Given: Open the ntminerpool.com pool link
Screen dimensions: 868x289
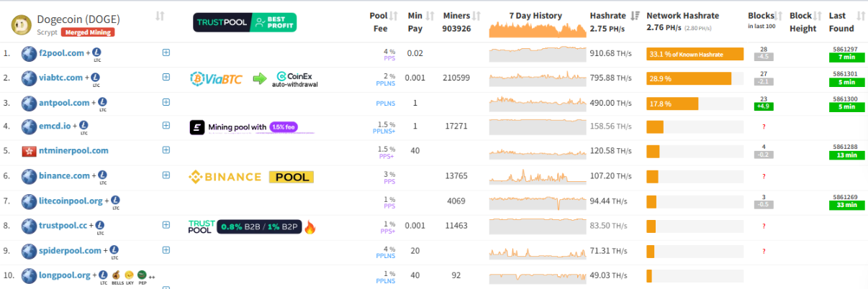Looking at the screenshot, I should tap(73, 151).
